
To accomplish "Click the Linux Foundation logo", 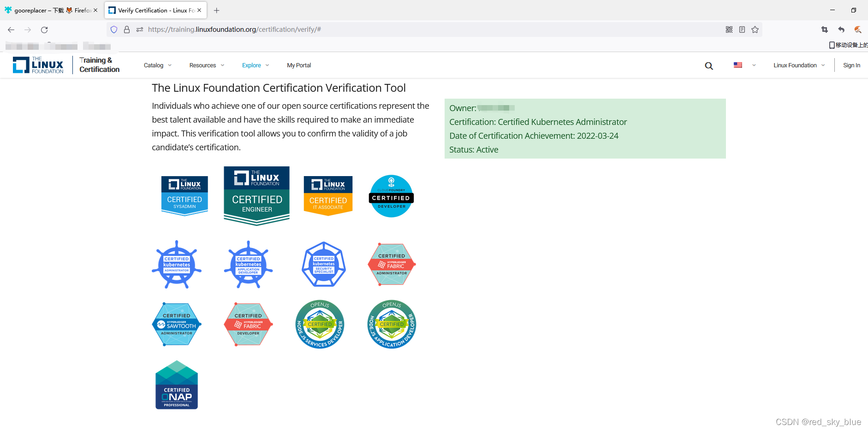I will [x=38, y=65].
